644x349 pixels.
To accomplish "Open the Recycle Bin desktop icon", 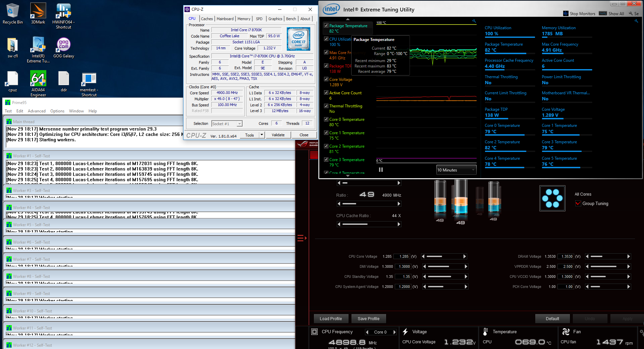I will tap(13, 13).
